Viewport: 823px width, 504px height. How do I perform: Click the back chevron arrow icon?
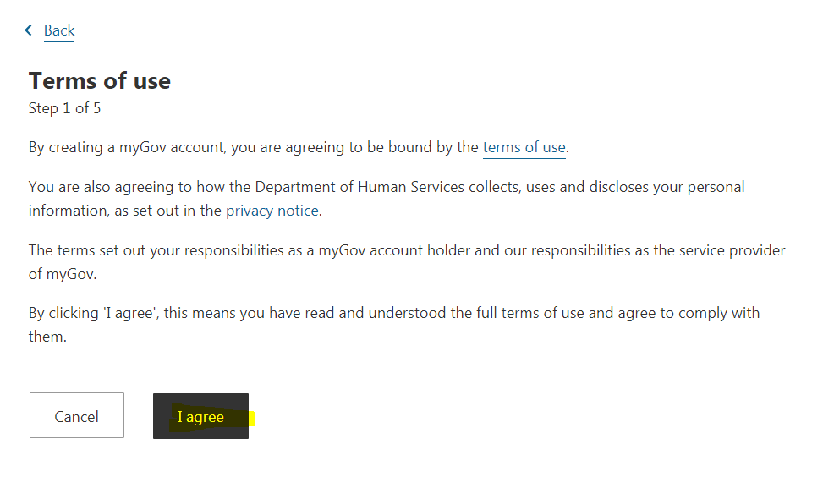point(29,30)
